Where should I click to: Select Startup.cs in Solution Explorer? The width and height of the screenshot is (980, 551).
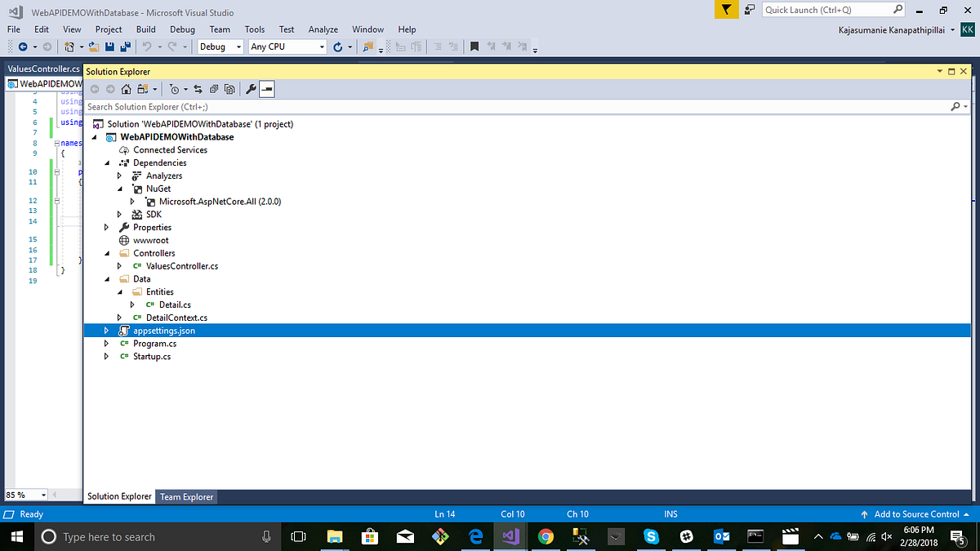point(152,356)
